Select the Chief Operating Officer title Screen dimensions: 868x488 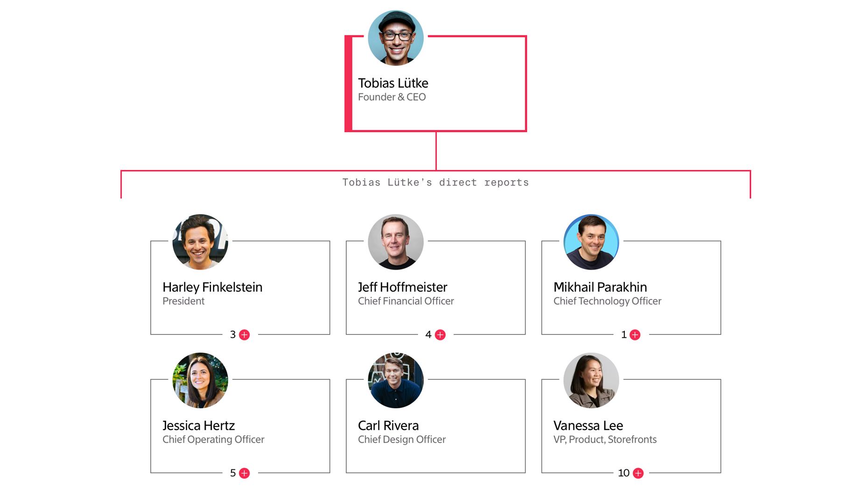coord(213,439)
